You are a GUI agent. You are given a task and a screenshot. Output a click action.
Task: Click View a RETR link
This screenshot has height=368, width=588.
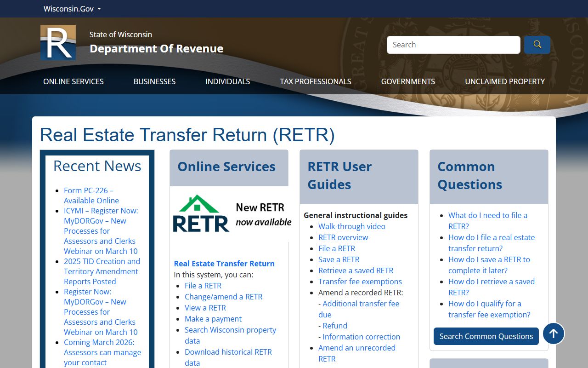[205, 308]
